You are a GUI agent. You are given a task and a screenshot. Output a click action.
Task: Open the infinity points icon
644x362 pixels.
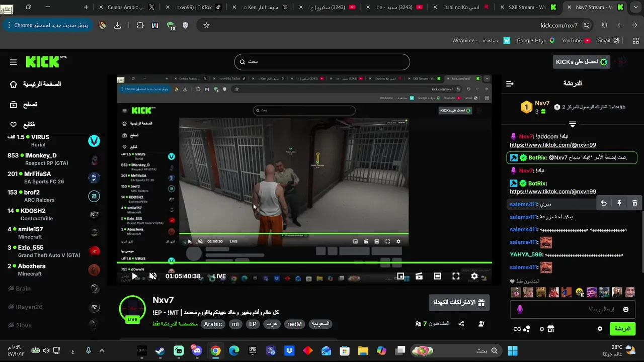tap(517, 329)
